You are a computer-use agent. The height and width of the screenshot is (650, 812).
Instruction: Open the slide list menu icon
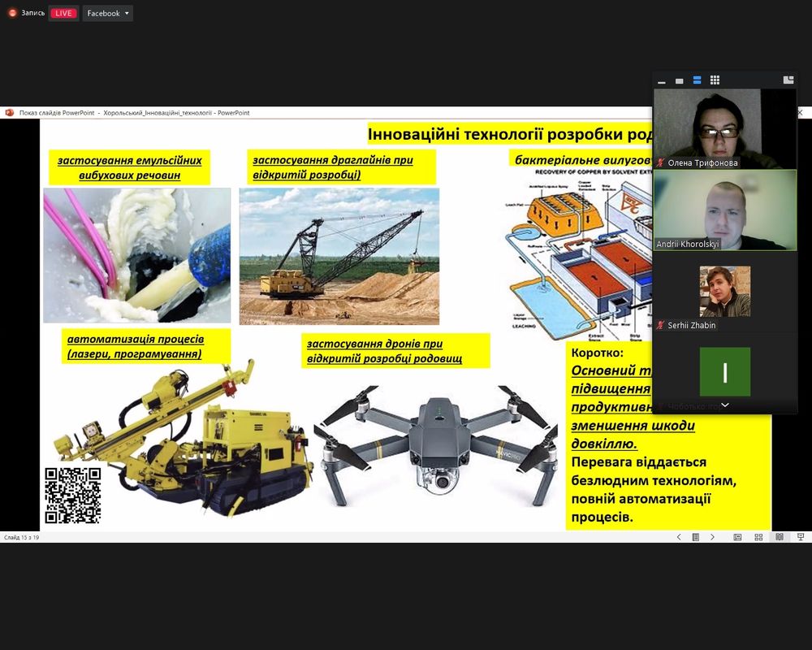coord(696,537)
